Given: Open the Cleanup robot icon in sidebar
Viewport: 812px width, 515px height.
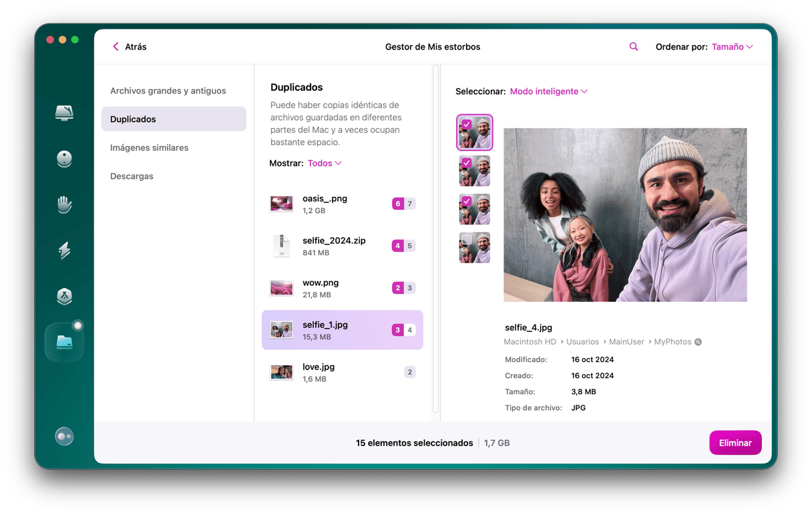Looking at the screenshot, I should pos(64,159).
